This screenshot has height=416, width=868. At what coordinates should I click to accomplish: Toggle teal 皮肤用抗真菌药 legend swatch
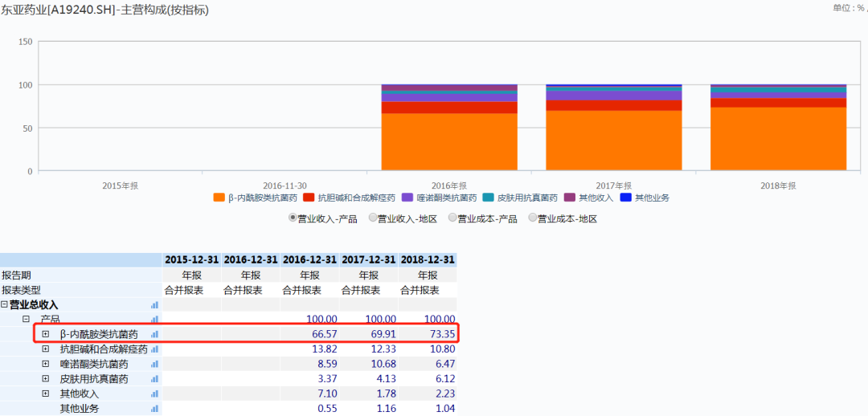pos(489,198)
